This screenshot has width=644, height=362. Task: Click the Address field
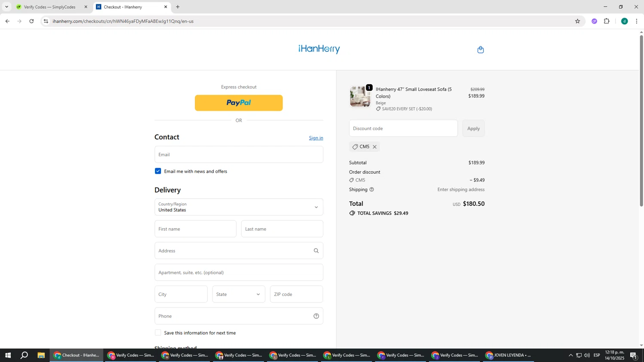click(239, 251)
